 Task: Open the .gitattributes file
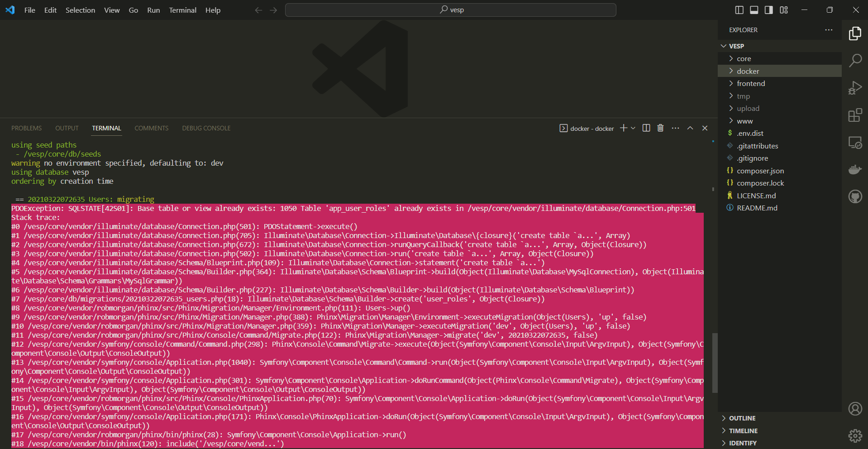(x=779, y=146)
